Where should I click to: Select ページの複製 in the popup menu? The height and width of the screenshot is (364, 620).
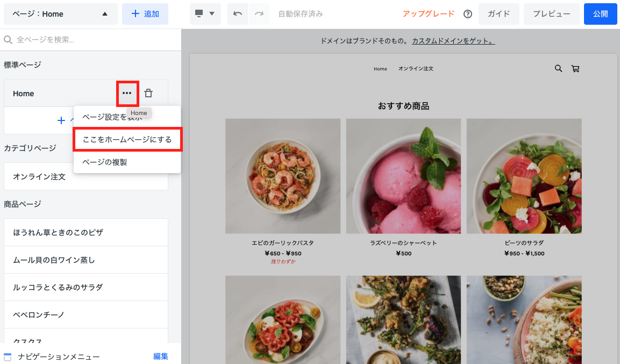(105, 162)
